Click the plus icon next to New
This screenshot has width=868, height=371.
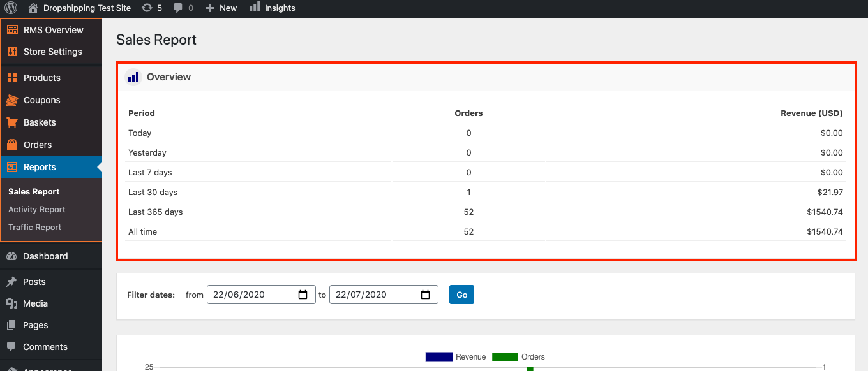pos(210,8)
